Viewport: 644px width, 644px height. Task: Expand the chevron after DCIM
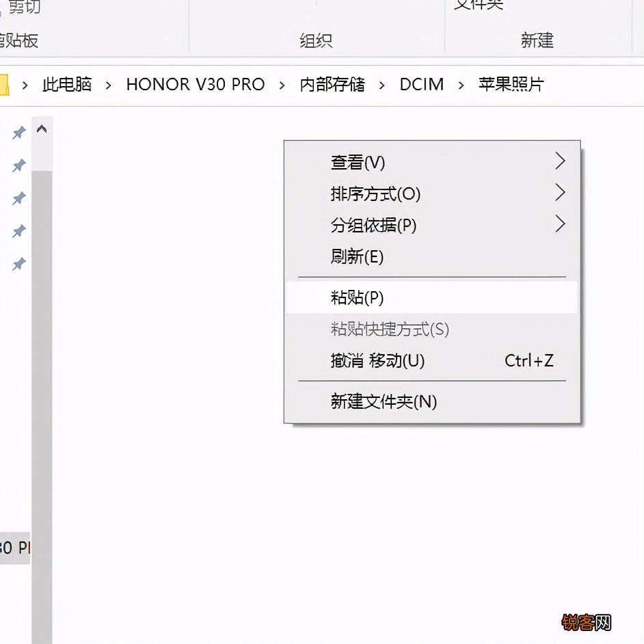tap(461, 85)
